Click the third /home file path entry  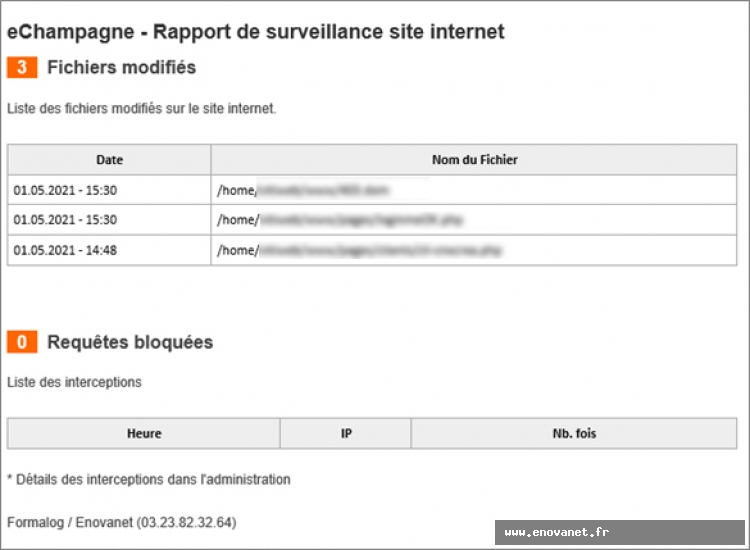pos(359,250)
